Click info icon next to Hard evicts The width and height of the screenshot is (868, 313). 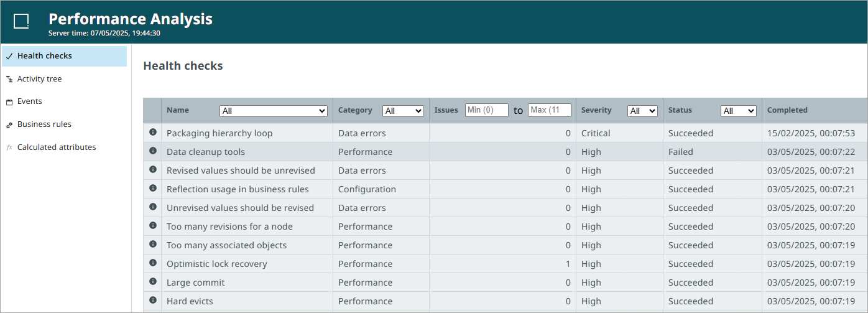pyautogui.click(x=153, y=301)
